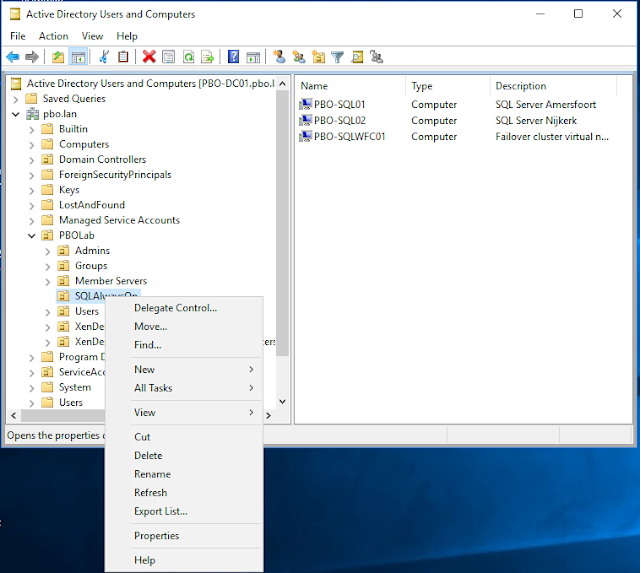The image size is (640, 573).
Task: Expand the Managed Service Accounts container
Action: (x=31, y=221)
